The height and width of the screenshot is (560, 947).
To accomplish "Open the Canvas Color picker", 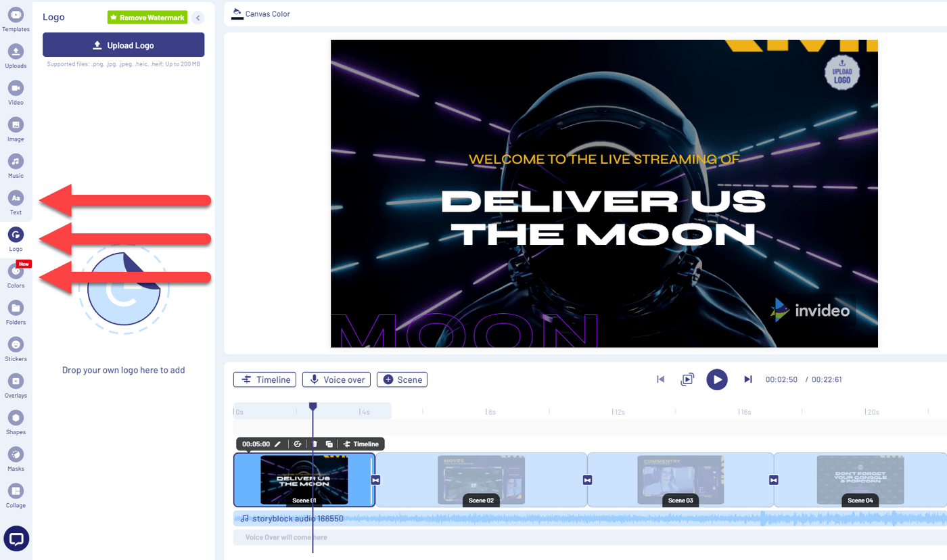I will pos(261,14).
